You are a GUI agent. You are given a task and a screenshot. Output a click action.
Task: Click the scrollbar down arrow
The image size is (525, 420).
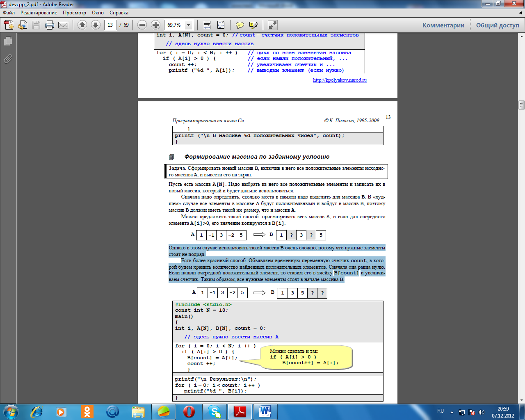point(522,400)
